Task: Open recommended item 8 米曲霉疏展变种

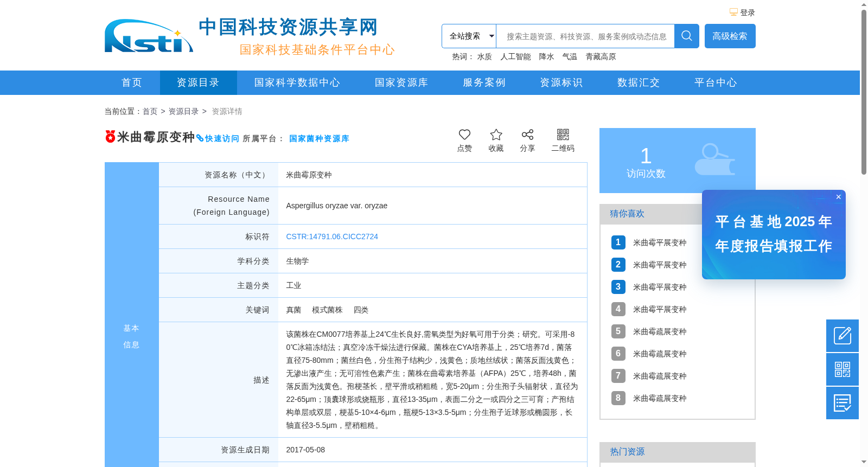Action: (660, 398)
